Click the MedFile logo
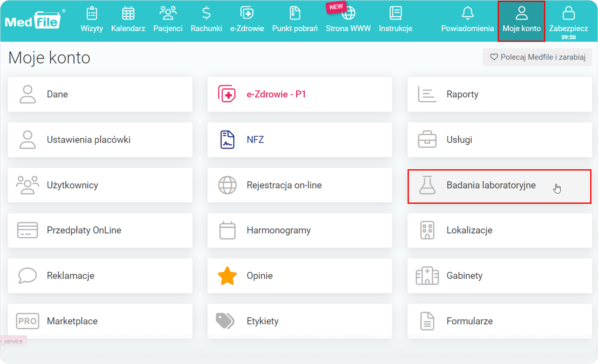598x364 pixels. coord(35,20)
